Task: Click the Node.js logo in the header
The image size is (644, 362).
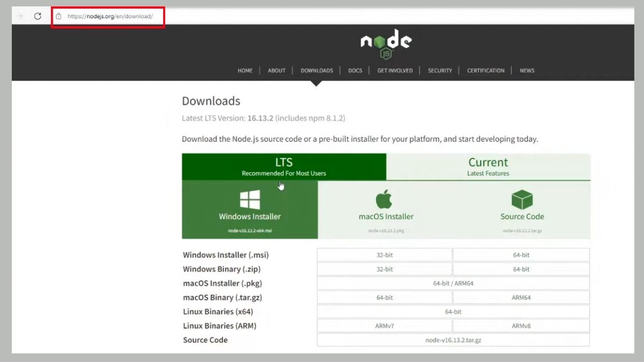Action: click(386, 44)
